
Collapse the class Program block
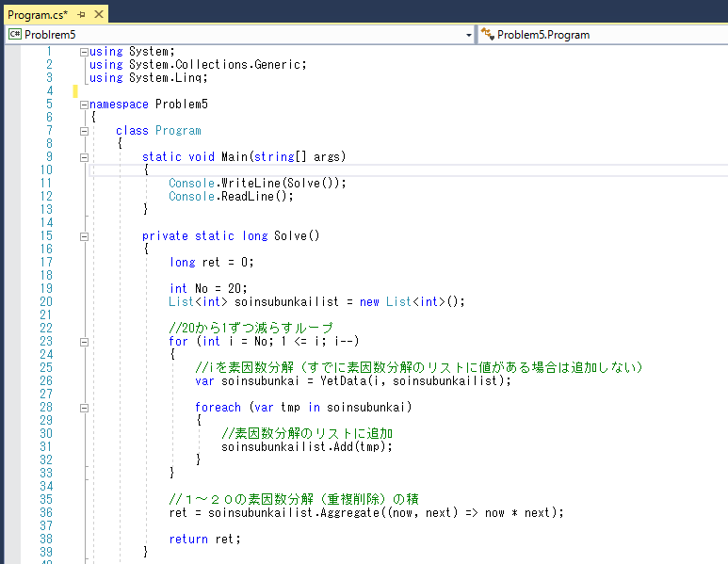pos(84,132)
